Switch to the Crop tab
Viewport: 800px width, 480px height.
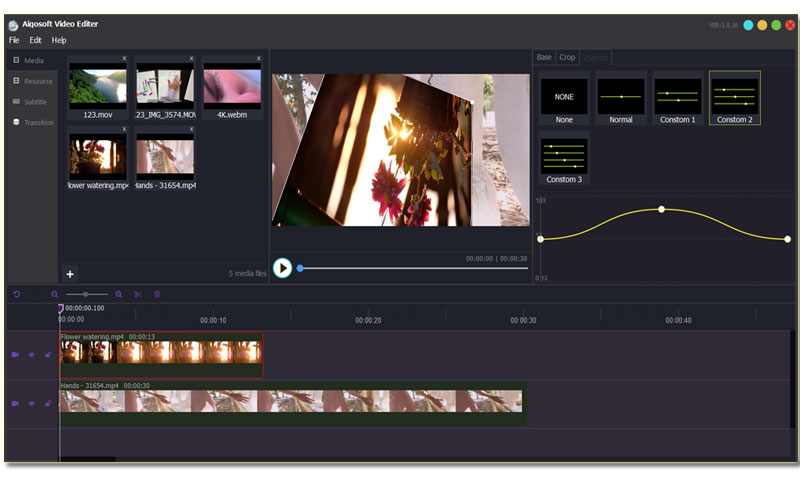tap(567, 57)
